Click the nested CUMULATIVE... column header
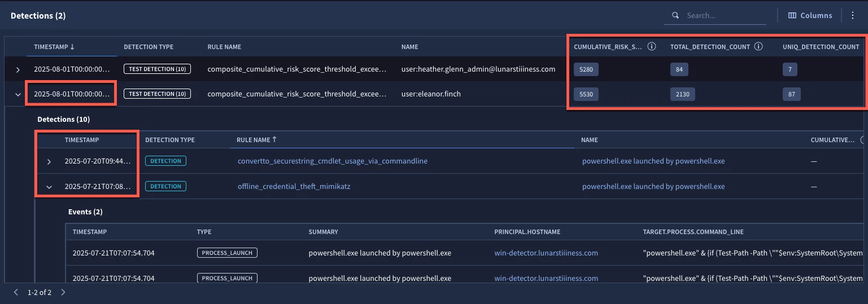868x304 pixels. tap(833, 139)
